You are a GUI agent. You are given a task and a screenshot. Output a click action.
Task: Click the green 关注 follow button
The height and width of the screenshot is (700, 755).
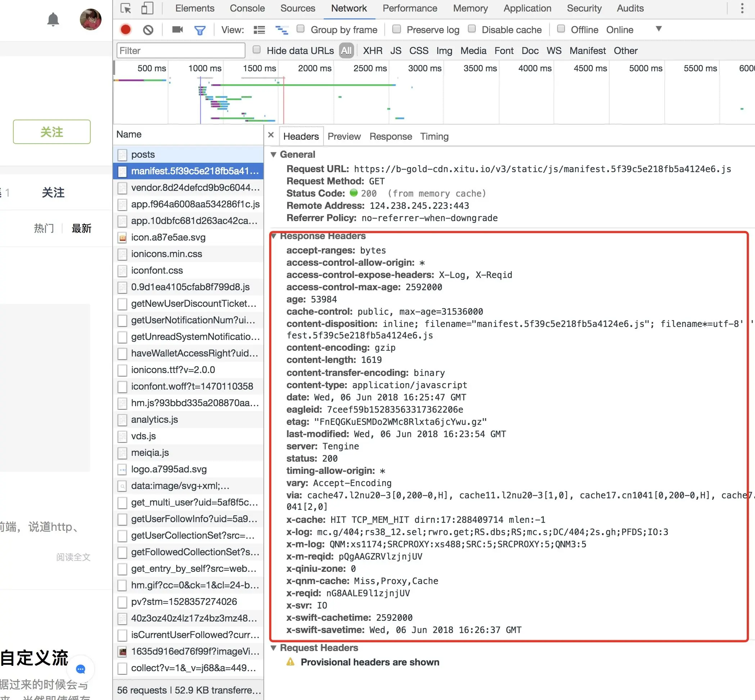coord(52,132)
